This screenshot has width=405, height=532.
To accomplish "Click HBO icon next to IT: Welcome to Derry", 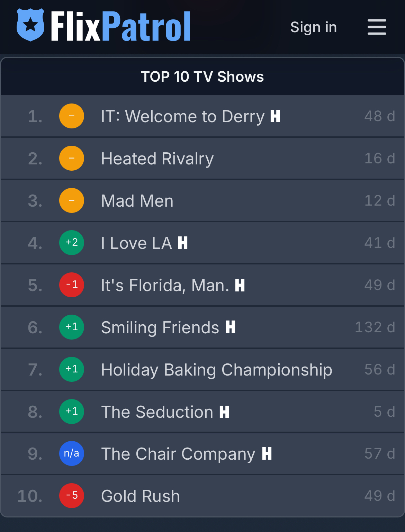I will [x=275, y=116].
